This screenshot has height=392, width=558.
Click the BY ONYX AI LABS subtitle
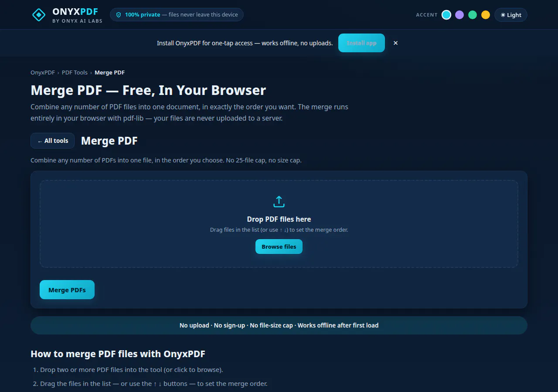click(x=77, y=21)
